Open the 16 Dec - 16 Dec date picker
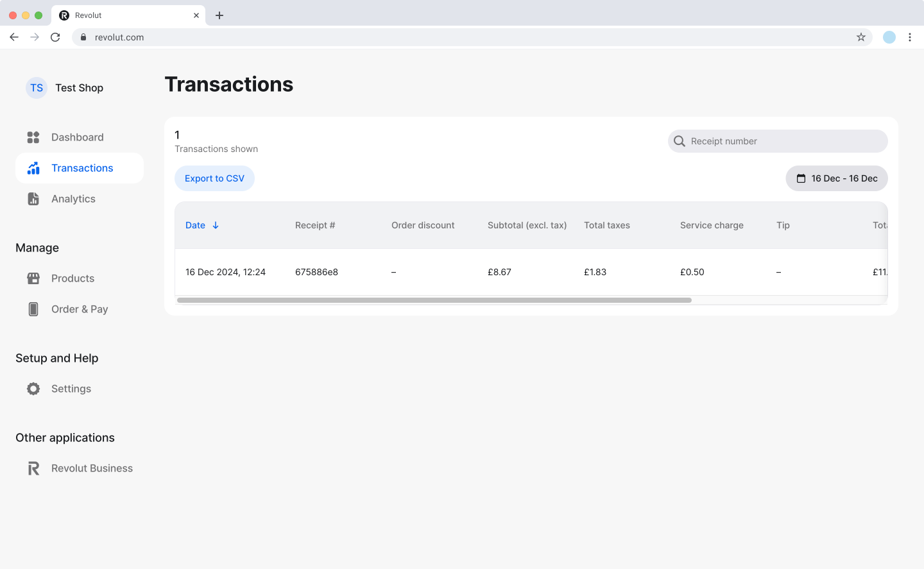 [x=837, y=178]
